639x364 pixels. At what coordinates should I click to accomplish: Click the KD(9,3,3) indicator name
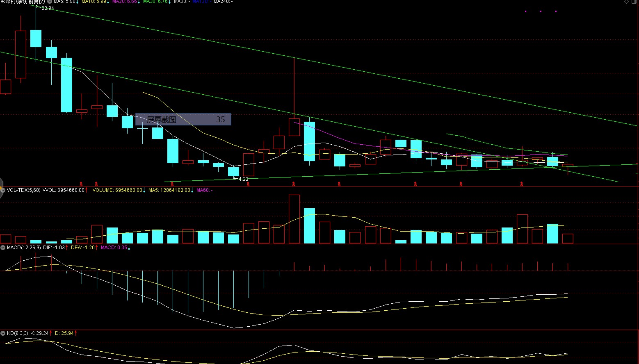[x=18, y=333]
